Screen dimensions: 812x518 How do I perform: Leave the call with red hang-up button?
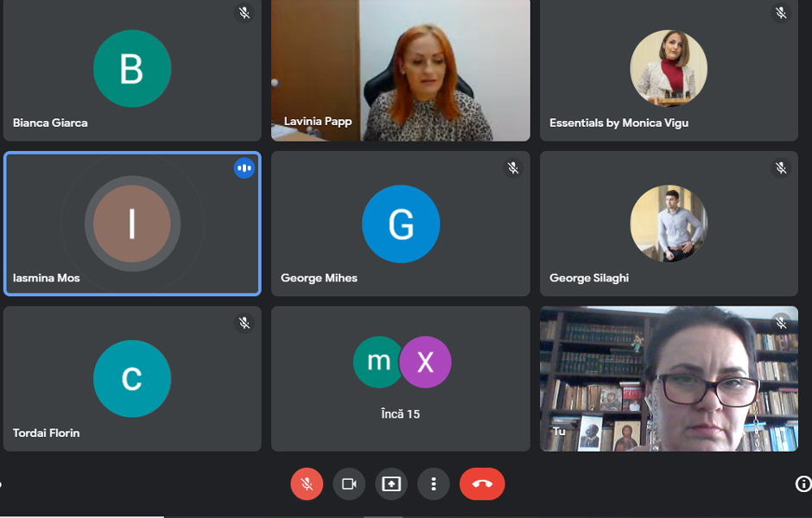coord(482,483)
